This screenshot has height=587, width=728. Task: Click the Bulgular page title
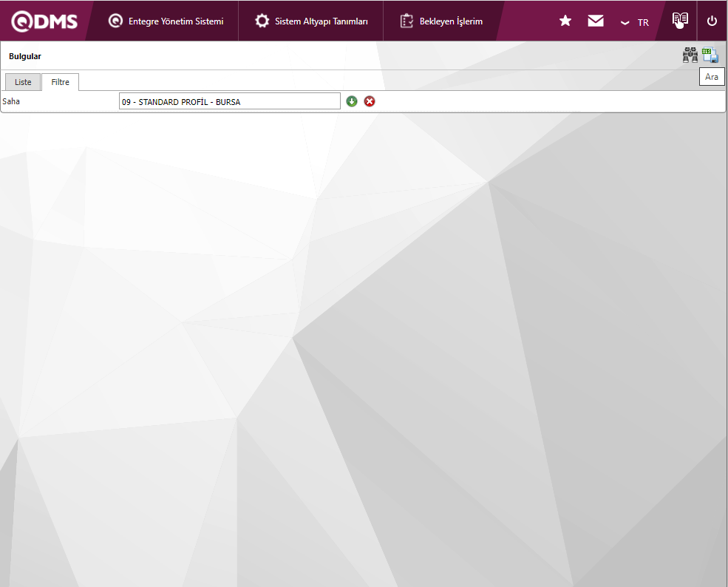click(x=25, y=56)
